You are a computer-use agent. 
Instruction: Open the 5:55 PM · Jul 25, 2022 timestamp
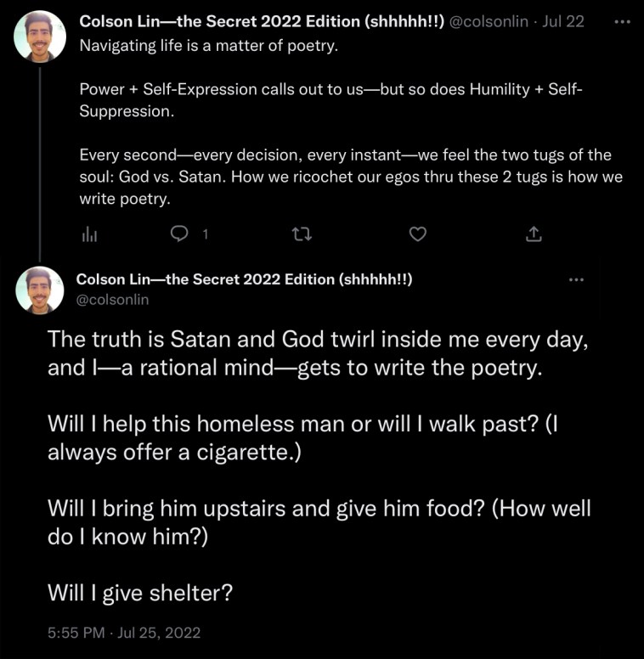(x=123, y=633)
